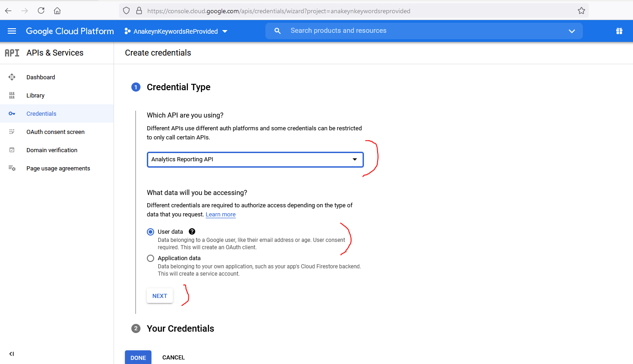Click the project hexagon icon beside AnakeynKeywordsReProvided
This screenshot has height=364, width=633.
(x=127, y=31)
